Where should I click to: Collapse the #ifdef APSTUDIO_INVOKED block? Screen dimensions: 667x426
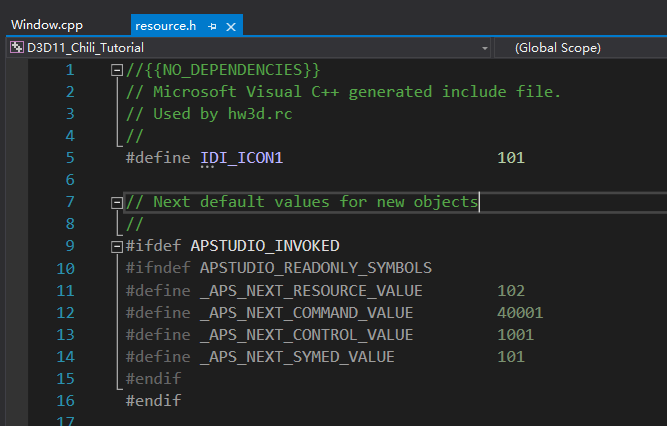(117, 247)
